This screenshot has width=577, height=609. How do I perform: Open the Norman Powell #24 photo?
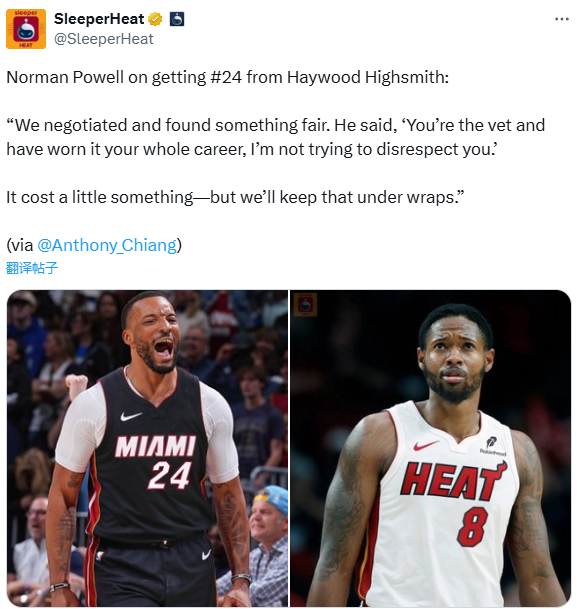(x=148, y=448)
